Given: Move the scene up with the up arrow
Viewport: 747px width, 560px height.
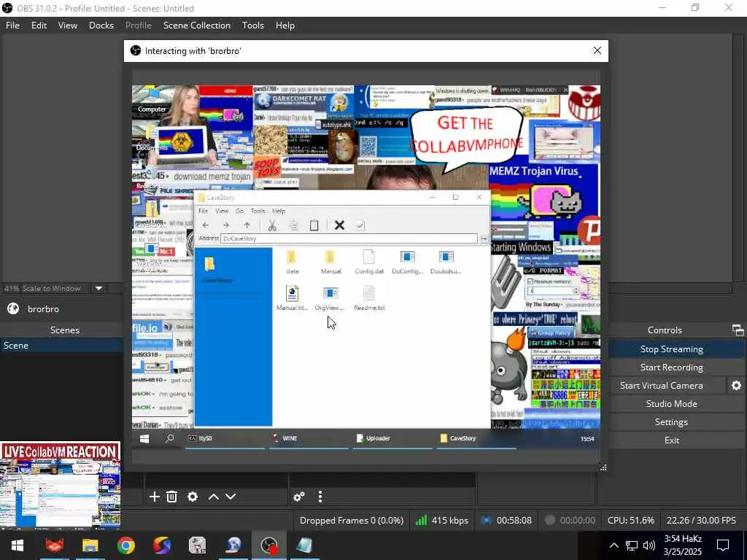Looking at the screenshot, I should click(x=214, y=497).
